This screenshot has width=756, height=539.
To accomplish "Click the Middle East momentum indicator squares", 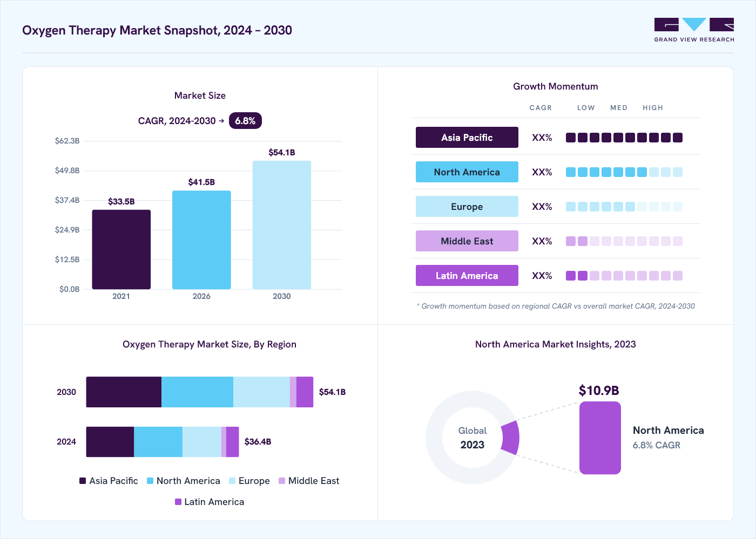I will coord(624,241).
